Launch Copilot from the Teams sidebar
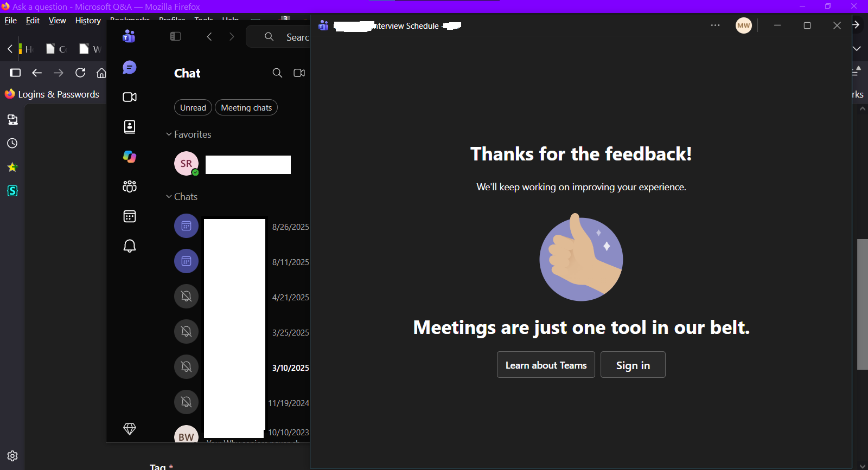 pyautogui.click(x=130, y=157)
